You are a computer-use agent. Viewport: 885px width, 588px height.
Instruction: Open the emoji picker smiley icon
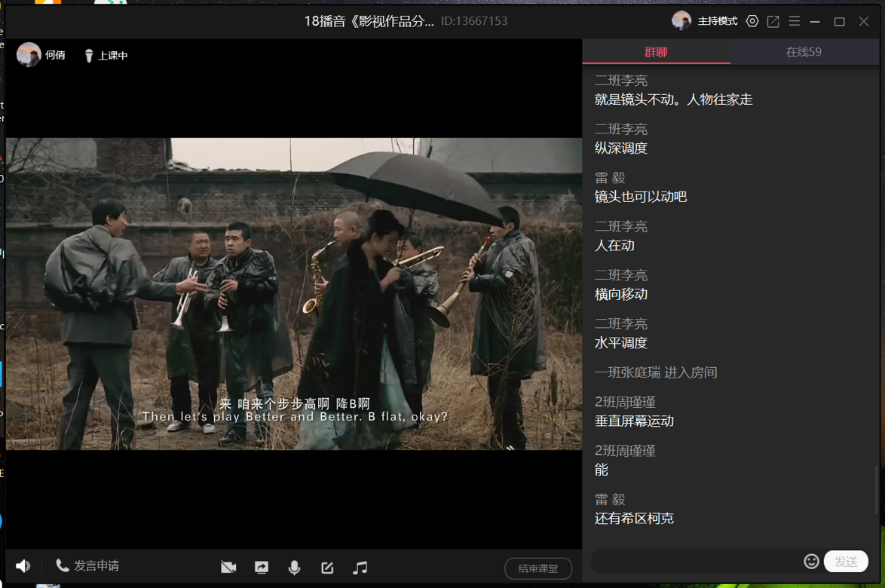click(811, 561)
